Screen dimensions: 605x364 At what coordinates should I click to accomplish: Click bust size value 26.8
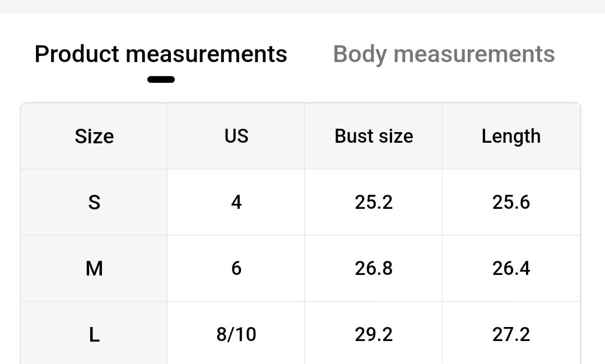(374, 268)
